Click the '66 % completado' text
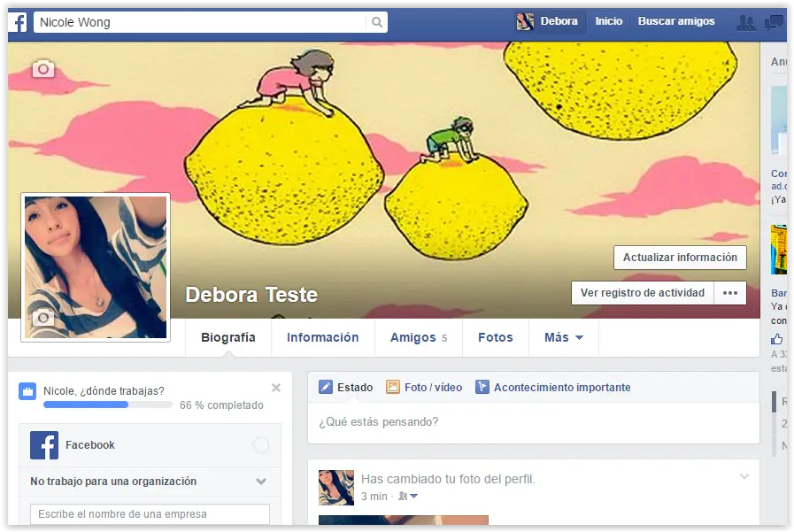Image resolution: width=794 pixels, height=532 pixels. (x=221, y=405)
